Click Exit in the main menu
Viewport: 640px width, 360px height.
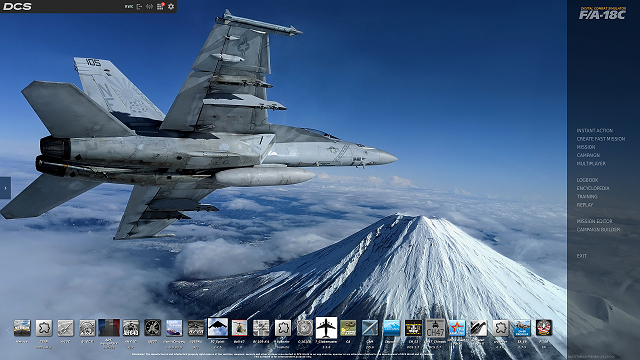[x=582, y=256]
